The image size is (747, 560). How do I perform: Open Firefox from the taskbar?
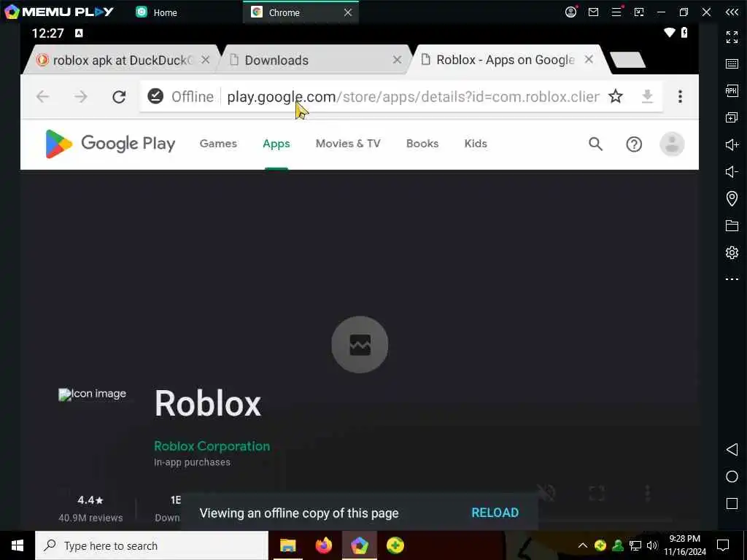[x=323, y=545]
